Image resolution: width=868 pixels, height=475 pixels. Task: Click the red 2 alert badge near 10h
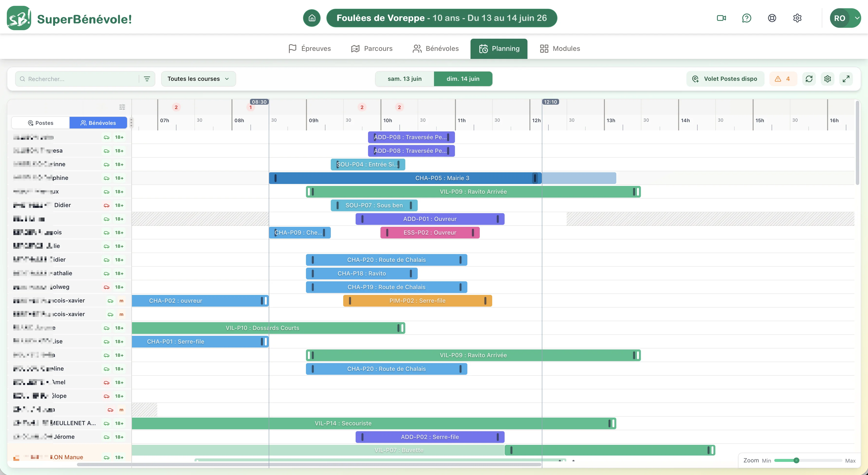point(399,107)
